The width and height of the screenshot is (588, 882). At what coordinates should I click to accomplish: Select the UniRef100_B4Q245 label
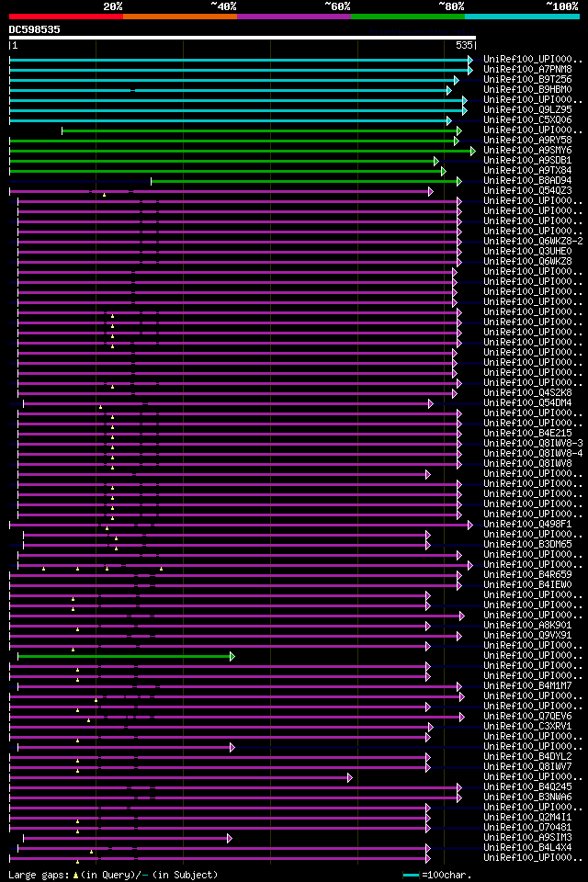click(527, 787)
